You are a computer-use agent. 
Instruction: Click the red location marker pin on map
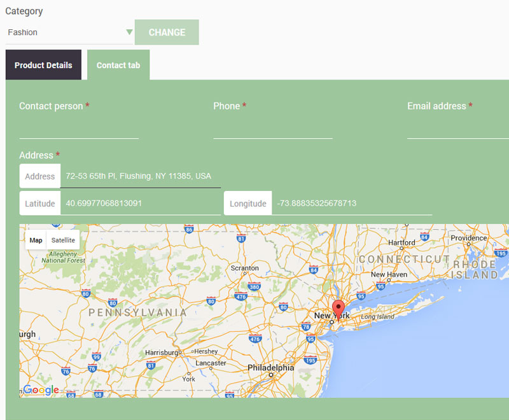(338, 309)
